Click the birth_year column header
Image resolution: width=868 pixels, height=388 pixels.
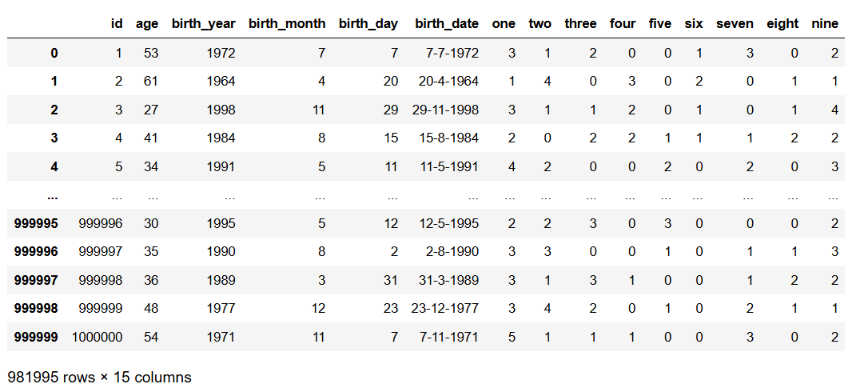(x=203, y=23)
